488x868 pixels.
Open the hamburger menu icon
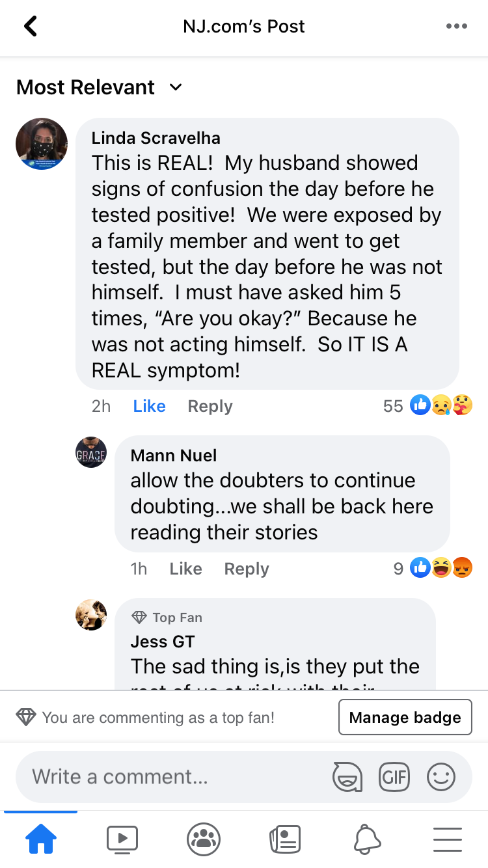[x=448, y=839]
